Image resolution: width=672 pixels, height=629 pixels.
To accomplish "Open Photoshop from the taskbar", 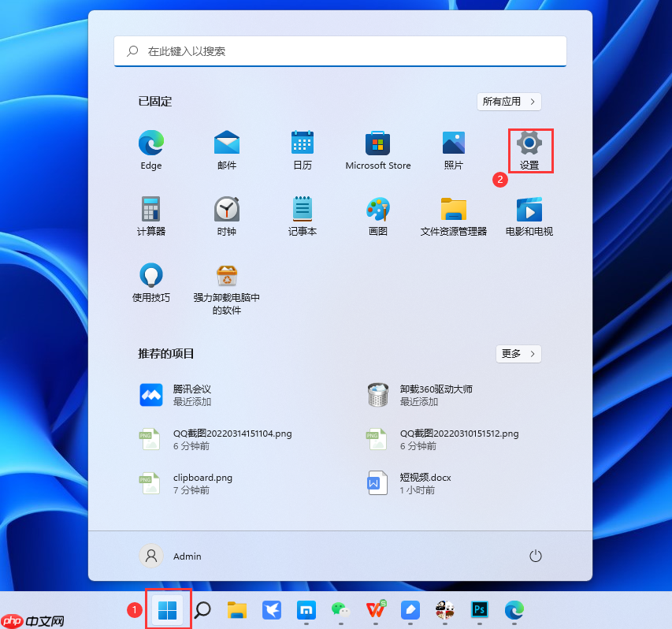I will pos(479,609).
